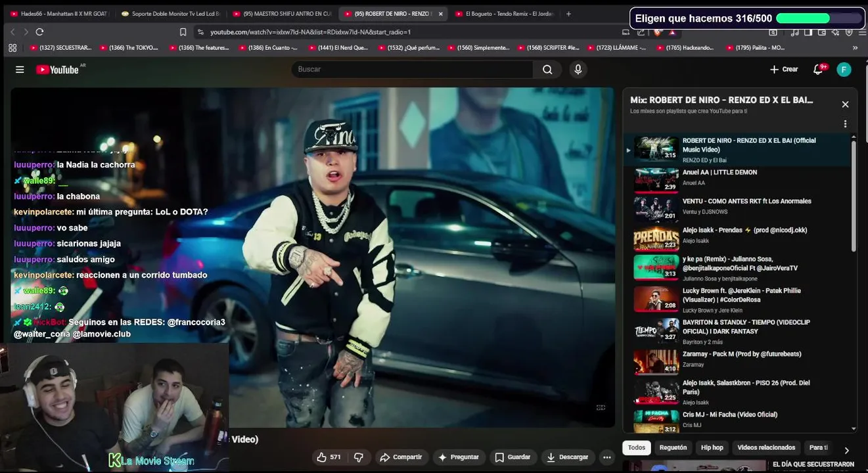Open the browser sidebar panel icon
Viewport: 868px width, 473px height.
(808, 32)
